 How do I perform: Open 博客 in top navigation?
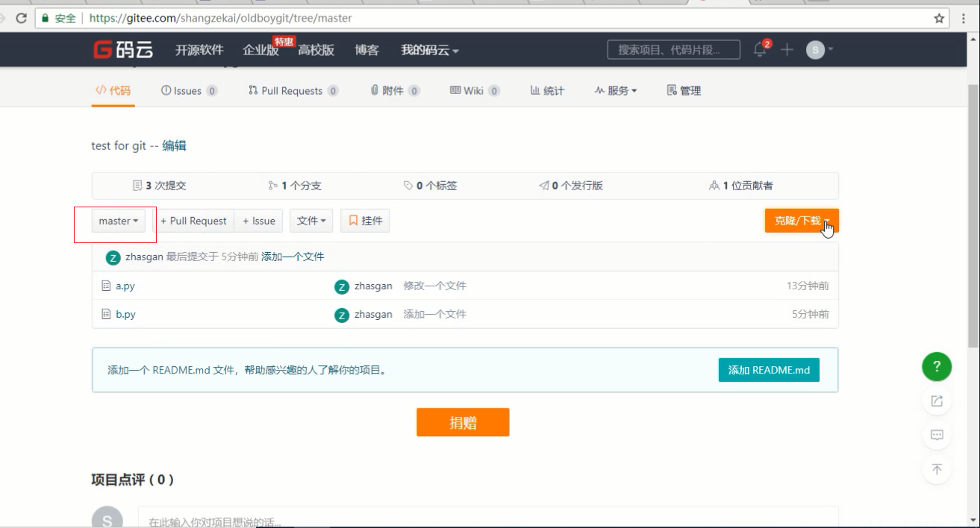(x=366, y=50)
